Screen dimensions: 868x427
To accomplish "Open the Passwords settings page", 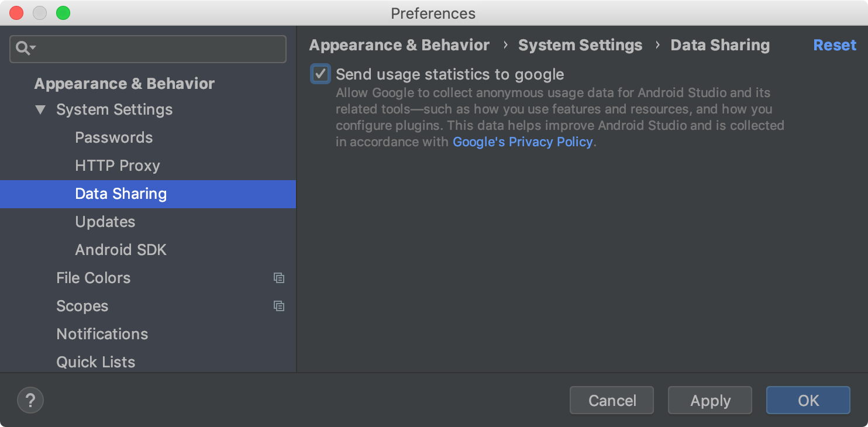I will [x=113, y=137].
